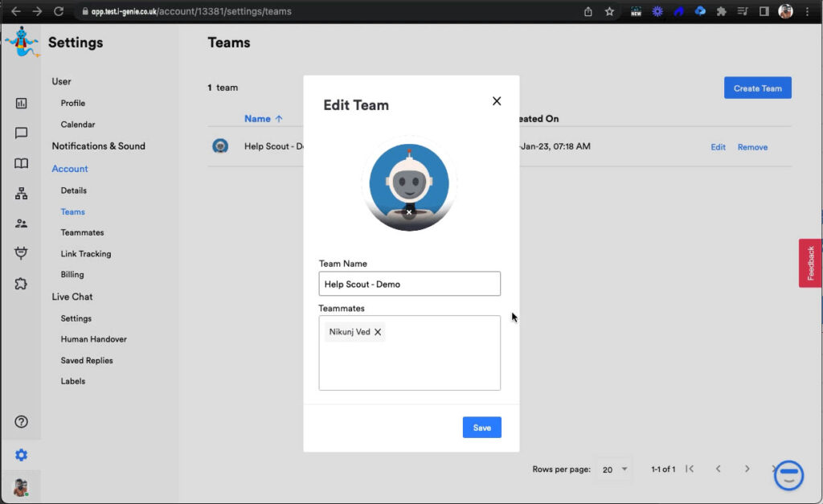Close the Edit Team dialog
823x504 pixels.
tap(497, 101)
